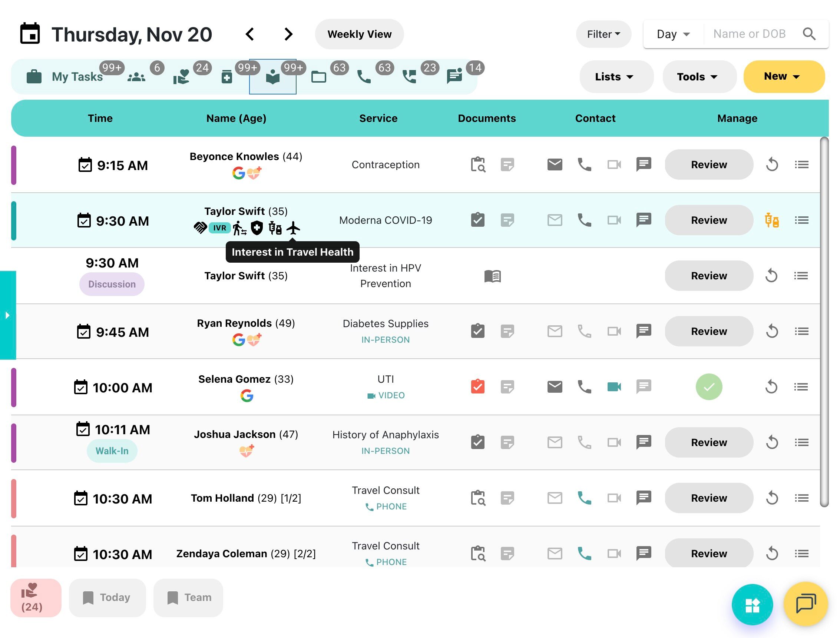840x638 pixels.
Task: Click the video call icon for Selena Gomez
Action: [x=614, y=387]
